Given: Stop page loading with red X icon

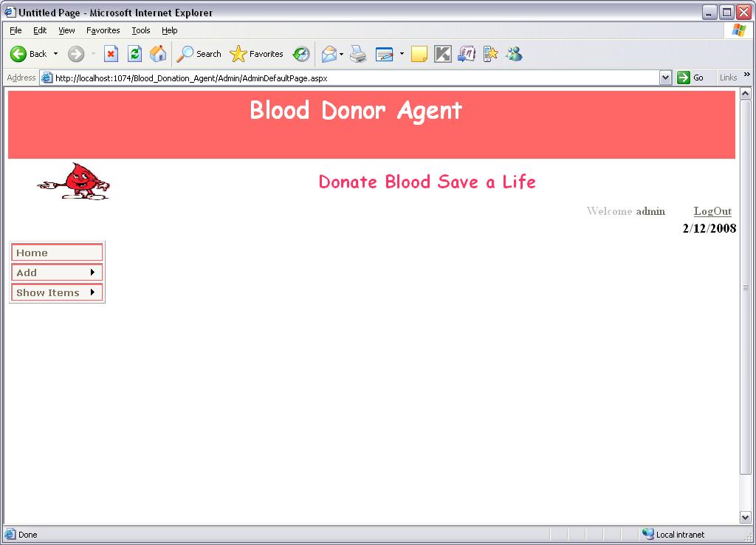Looking at the screenshot, I should [x=111, y=54].
